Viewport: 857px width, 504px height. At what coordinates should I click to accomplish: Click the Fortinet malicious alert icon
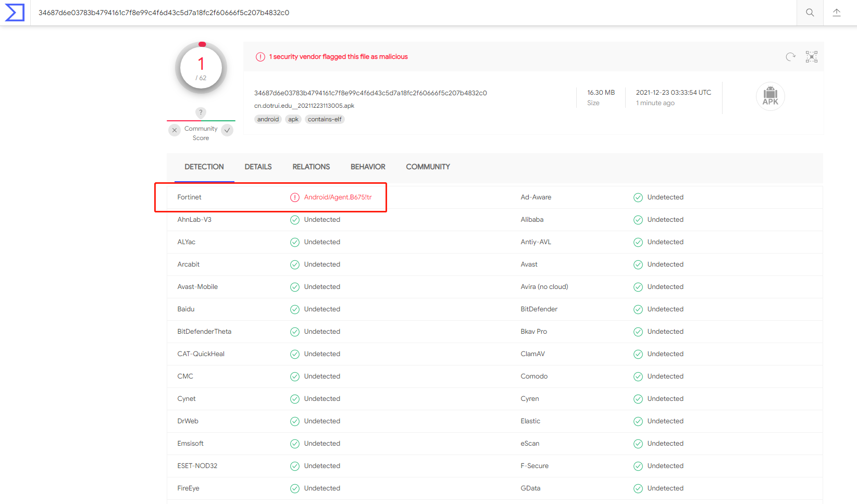coord(295,197)
